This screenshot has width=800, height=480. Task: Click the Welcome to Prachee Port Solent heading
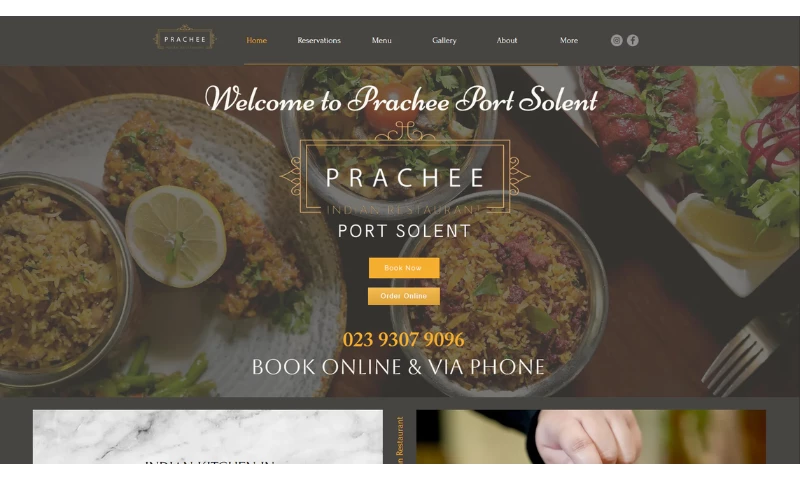click(x=401, y=99)
